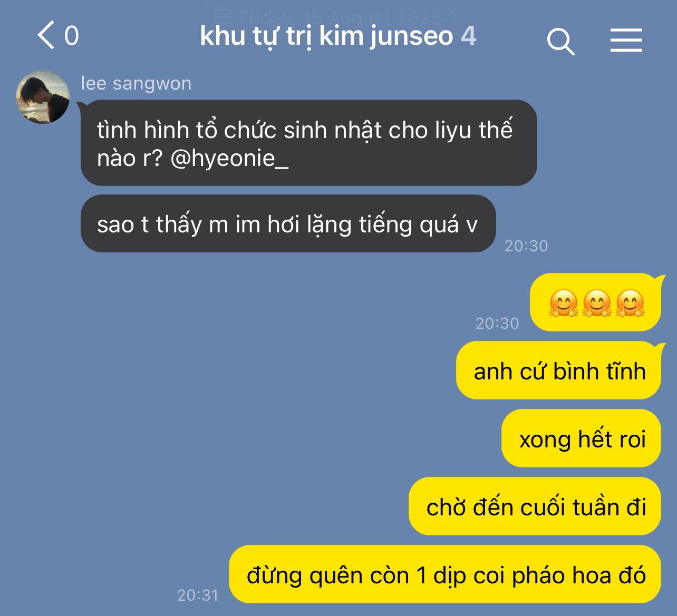Select the bubble anh cứ bình tĩnh
Image resolution: width=677 pixels, height=616 pixels.
(x=558, y=370)
